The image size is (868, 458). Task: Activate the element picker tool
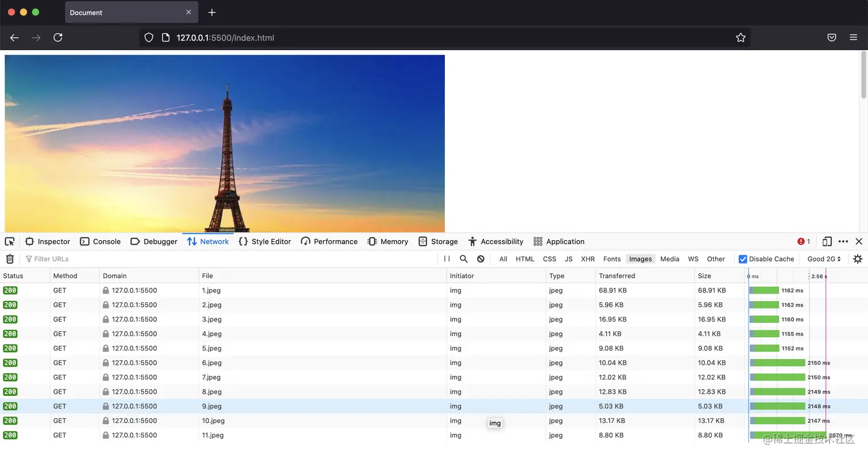(x=10, y=241)
